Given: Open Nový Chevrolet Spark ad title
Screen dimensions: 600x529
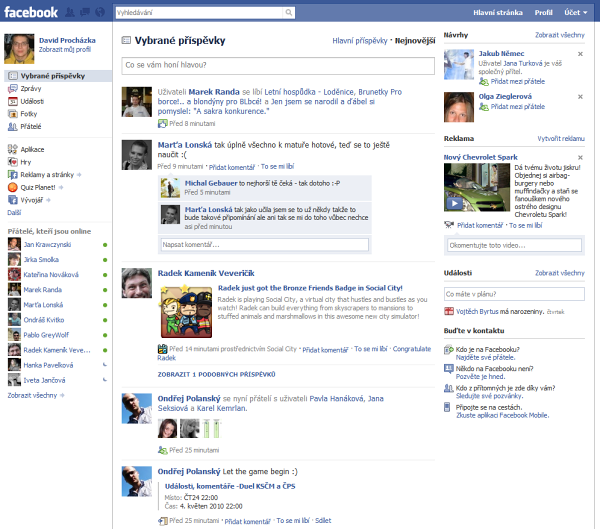Looking at the screenshot, I should point(480,157).
